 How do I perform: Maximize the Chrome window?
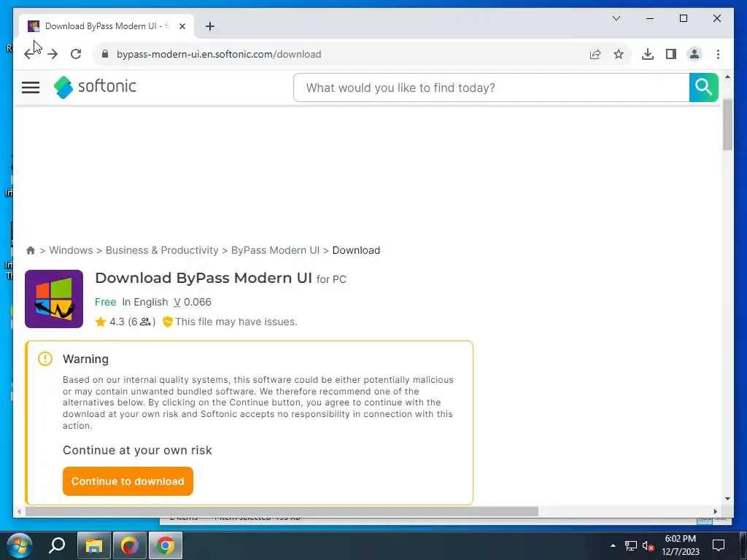683,18
